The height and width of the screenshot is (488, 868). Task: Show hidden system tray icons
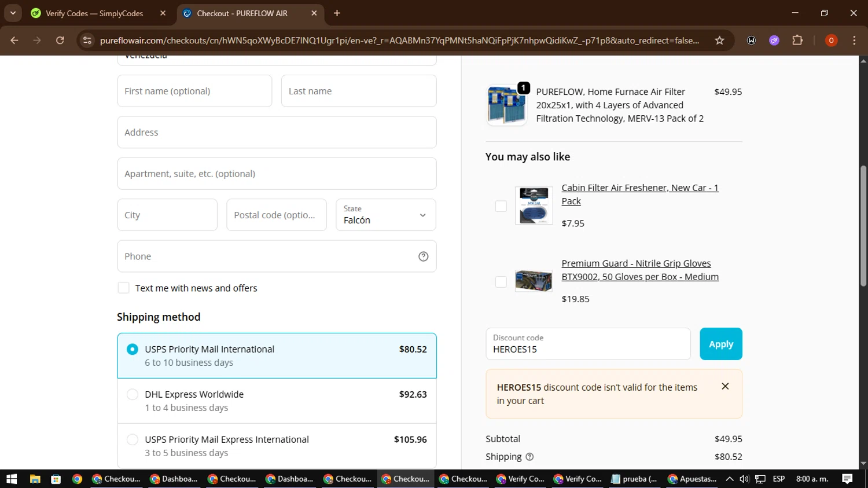(x=730, y=479)
